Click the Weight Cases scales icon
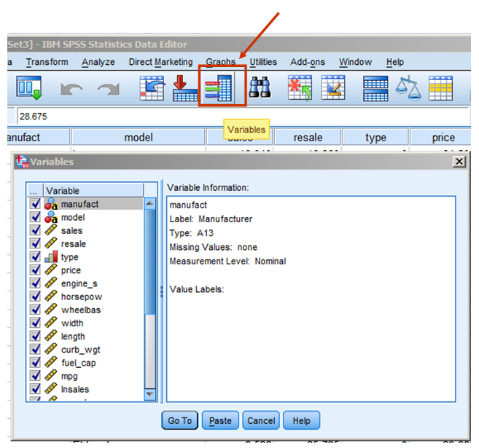Viewport: 479px width, 448px height. [x=408, y=88]
